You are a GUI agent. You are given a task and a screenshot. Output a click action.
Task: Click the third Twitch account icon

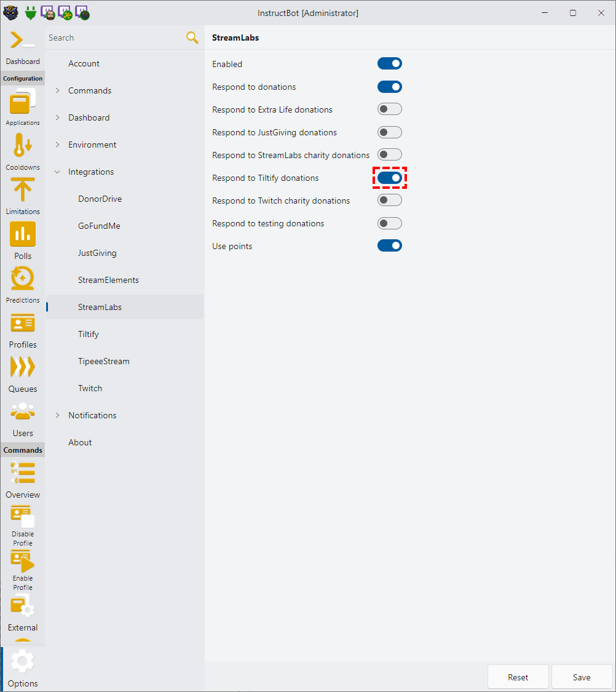[82, 13]
